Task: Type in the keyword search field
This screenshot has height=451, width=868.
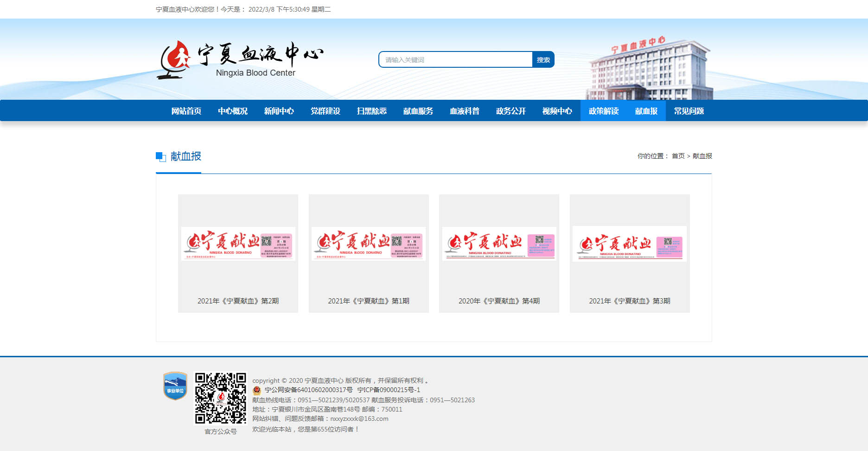Action: [x=455, y=60]
